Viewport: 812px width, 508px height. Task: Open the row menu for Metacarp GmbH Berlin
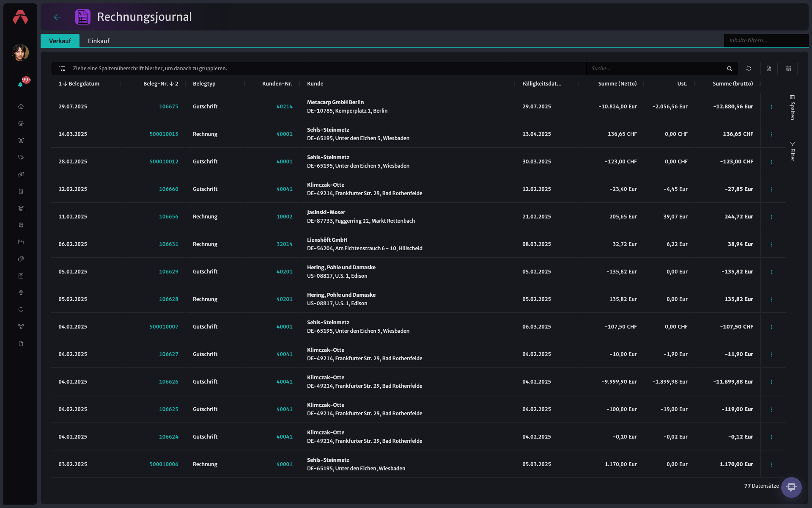pos(772,107)
